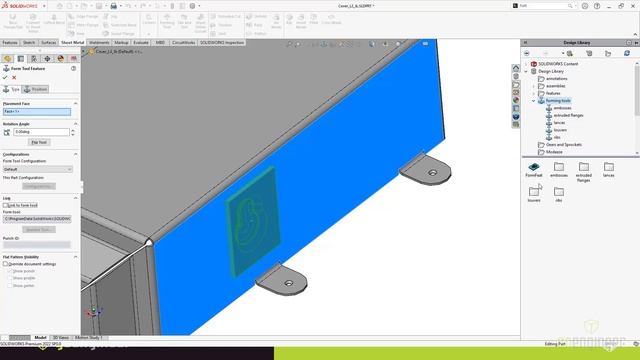Open the embosses folder thumbnail
Screen dimensions: 640x360
(x=559, y=169)
